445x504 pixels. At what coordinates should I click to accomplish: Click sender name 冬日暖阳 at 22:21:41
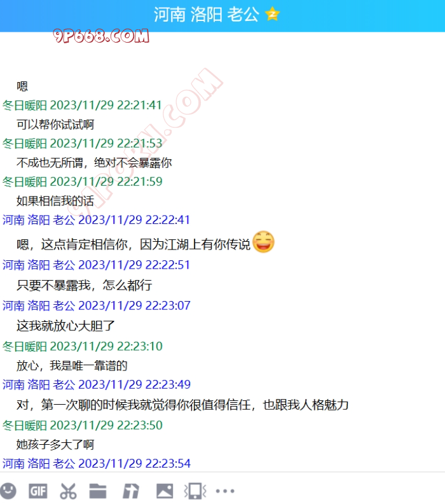tap(25, 105)
